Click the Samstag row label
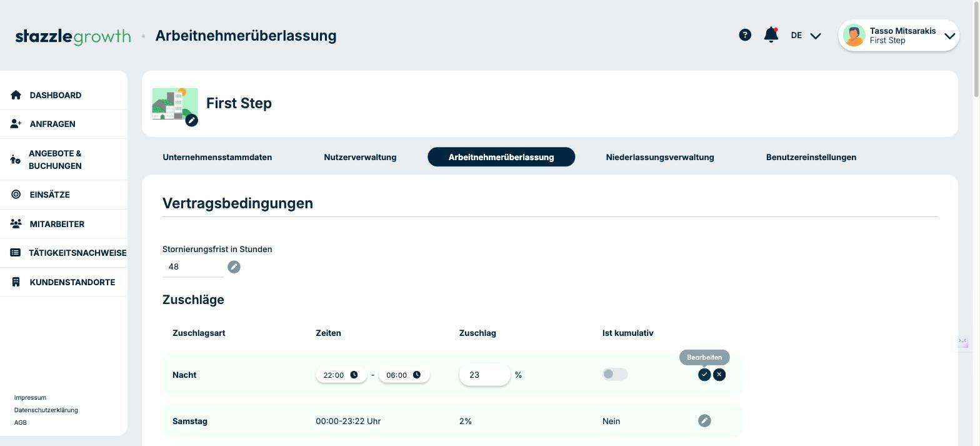980x446 pixels. 190,421
